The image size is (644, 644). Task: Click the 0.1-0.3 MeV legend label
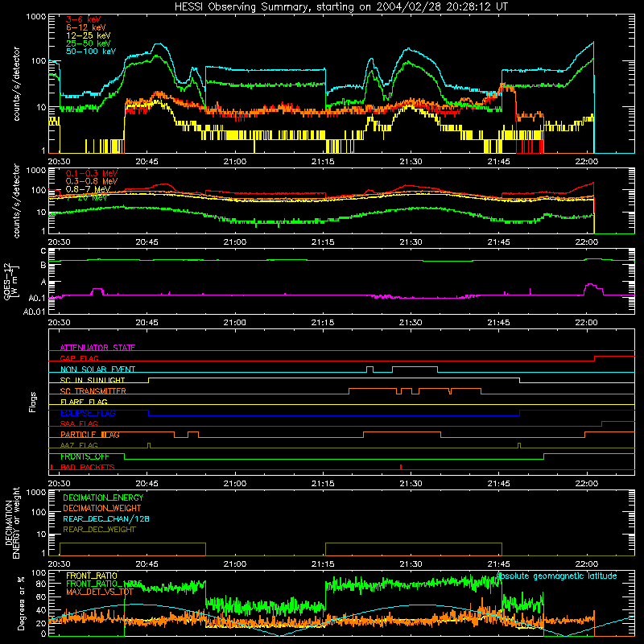click(92, 173)
